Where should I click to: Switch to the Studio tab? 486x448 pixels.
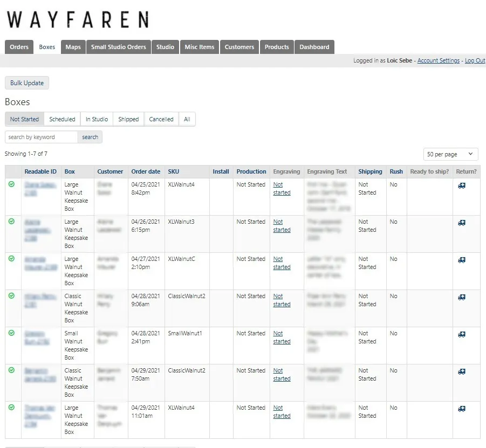click(x=165, y=47)
